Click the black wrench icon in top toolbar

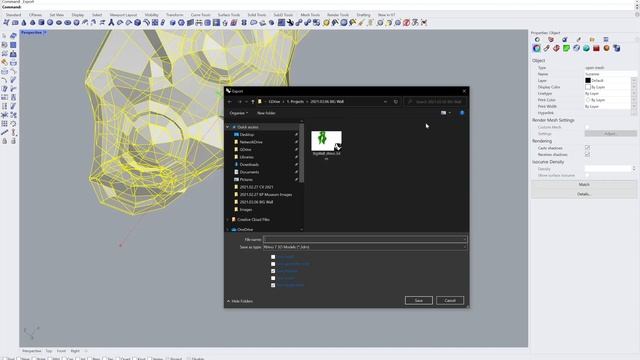[290, 23]
